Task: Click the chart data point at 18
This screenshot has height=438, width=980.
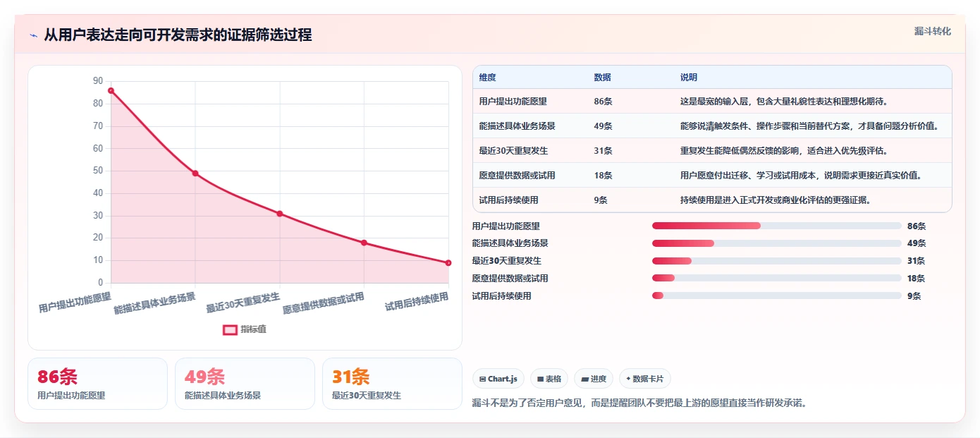Action: click(364, 243)
